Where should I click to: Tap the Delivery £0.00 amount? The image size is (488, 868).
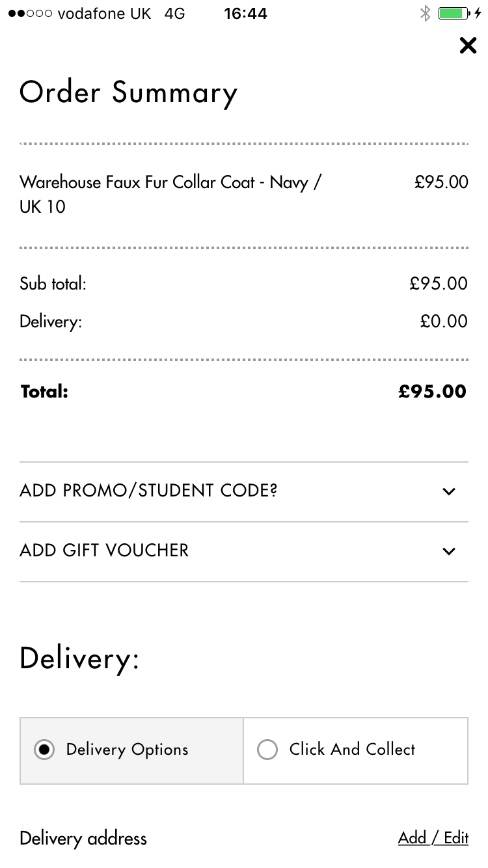pos(444,321)
